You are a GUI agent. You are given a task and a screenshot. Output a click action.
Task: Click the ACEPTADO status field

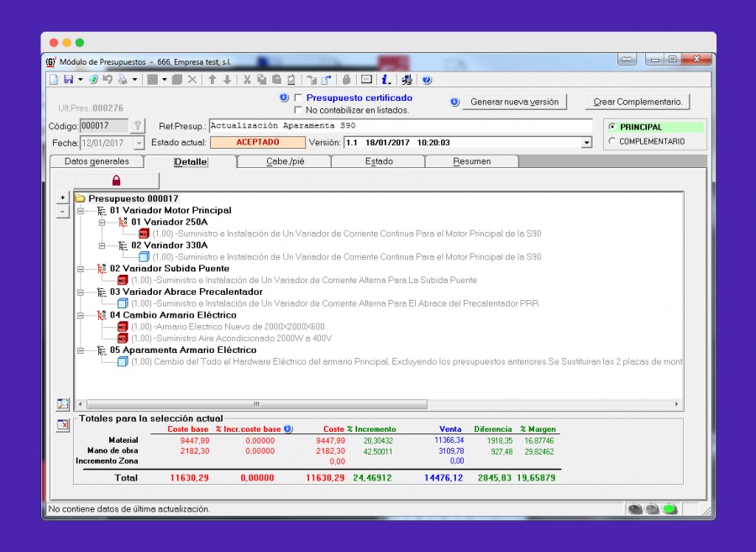coord(258,142)
